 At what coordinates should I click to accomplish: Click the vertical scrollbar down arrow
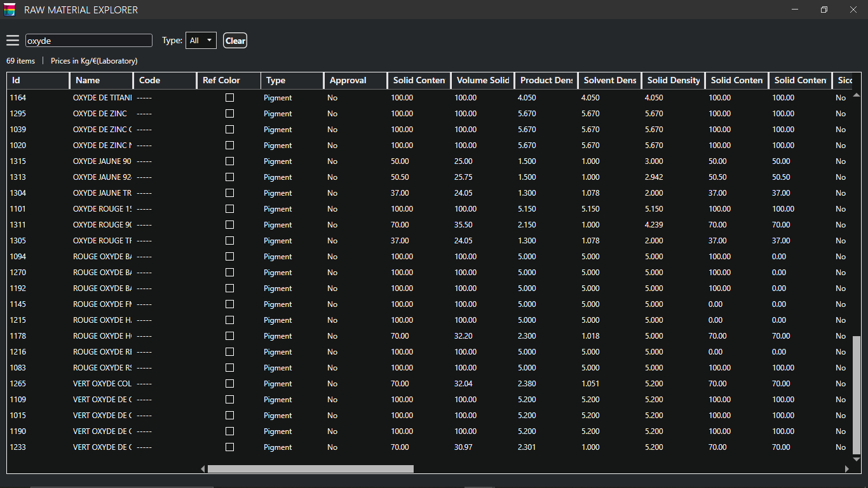point(856,459)
